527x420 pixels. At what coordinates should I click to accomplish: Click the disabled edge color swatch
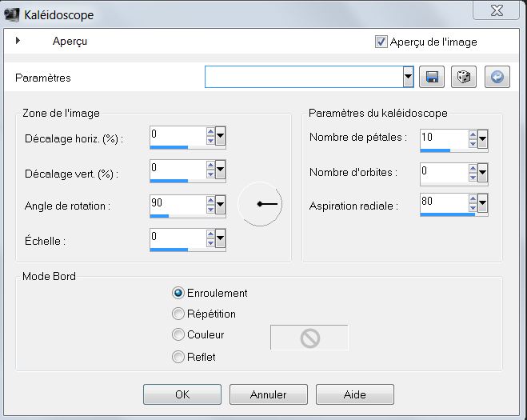tap(309, 338)
